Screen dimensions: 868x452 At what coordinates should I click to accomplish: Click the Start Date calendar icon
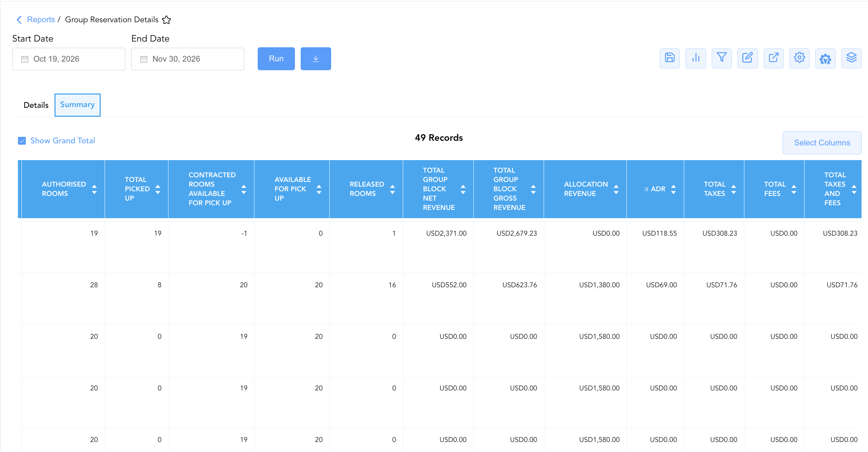point(25,59)
